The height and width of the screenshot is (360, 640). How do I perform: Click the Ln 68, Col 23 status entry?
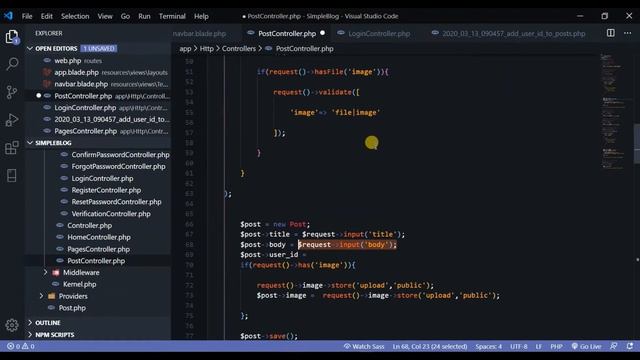pos(430,346)
